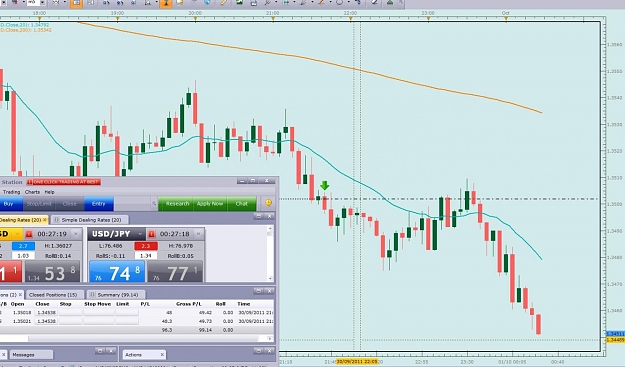Remove the tile showing 00:27:19 with its X
The height and width of the screenshot is (367, 625).
click(x=76, y=234)
